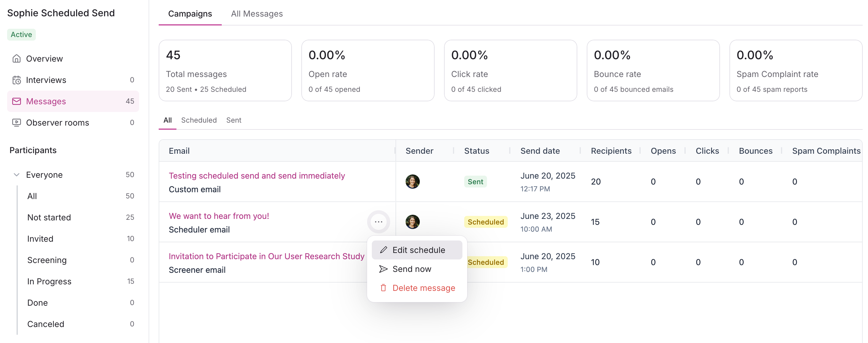Image resolution: width=868 pixels, height=343 pixels.
Task: Click the Observer rooms screen icon
Action: pos(17,122)
